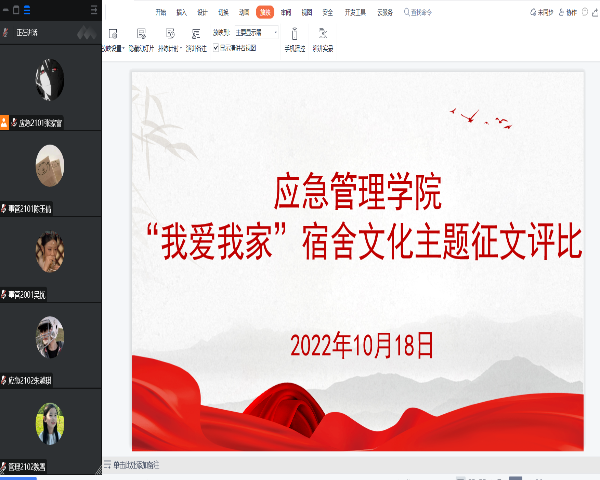Click the 放映设置 slideshow settings icon

111,34
